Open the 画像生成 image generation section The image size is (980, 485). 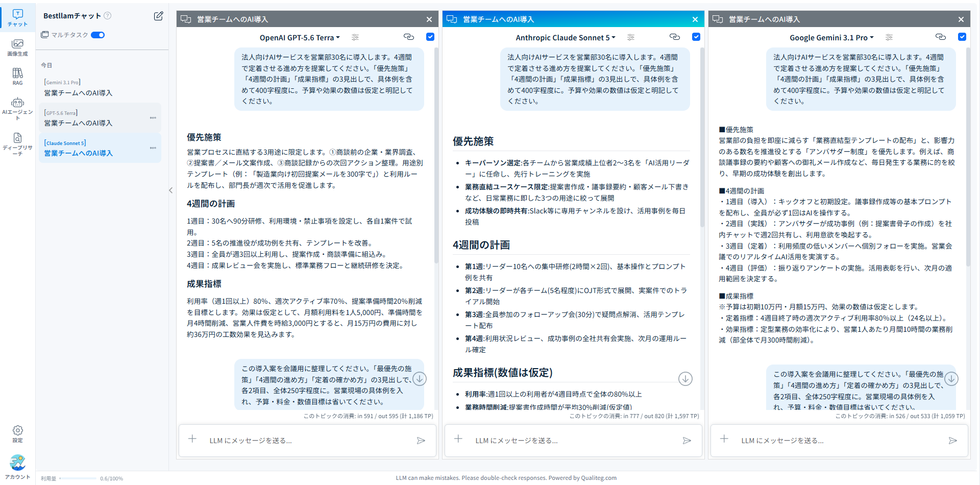[17, 47]
